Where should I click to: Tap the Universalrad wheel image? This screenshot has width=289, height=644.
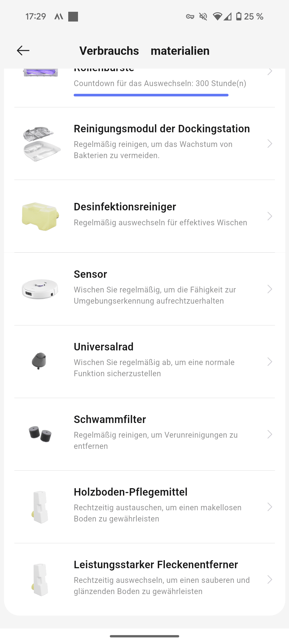tap(39, 361)
